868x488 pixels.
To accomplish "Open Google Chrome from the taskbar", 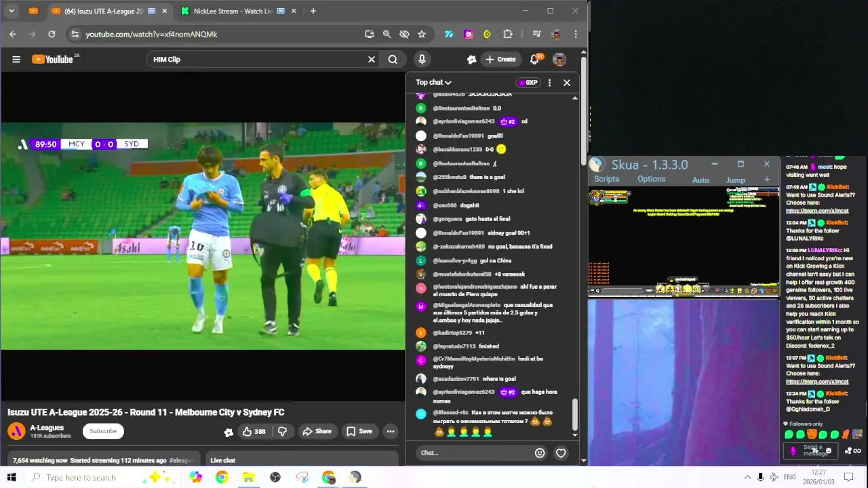I will [x=222, y=477].
